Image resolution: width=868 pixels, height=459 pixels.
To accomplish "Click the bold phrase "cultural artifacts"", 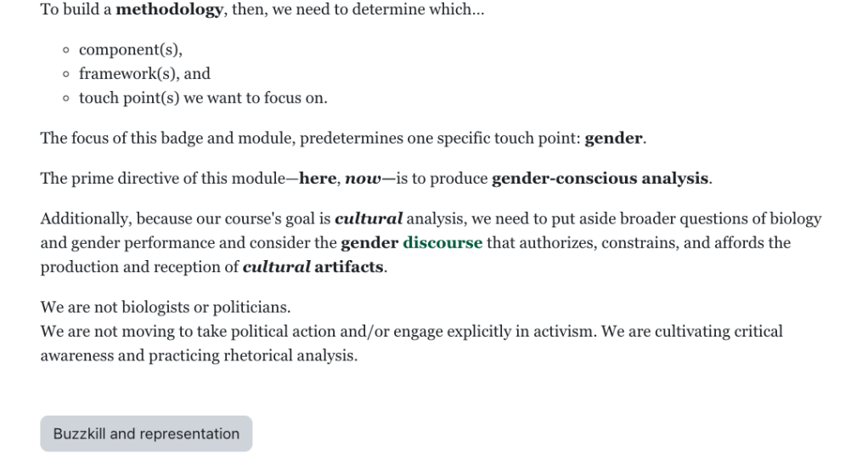I will [313, 267].
